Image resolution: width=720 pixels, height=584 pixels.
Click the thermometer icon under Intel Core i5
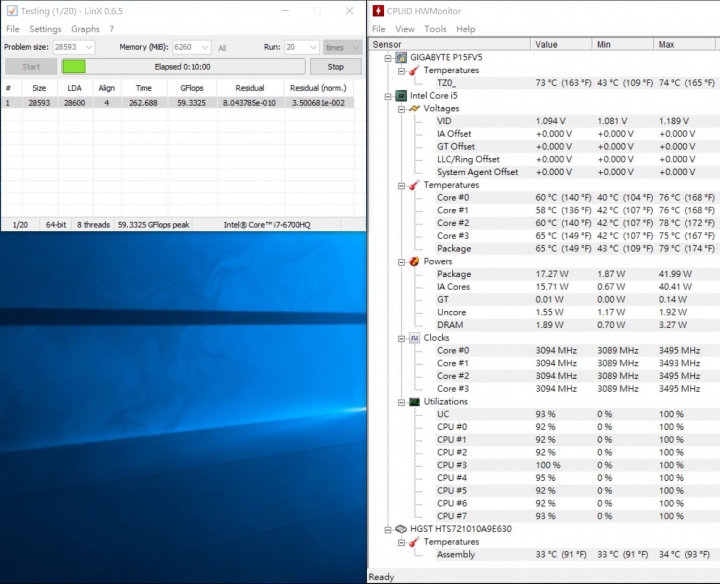tap(414, 185)
